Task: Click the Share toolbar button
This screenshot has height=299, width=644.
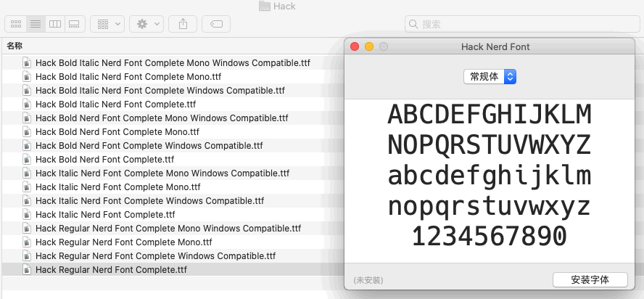Action: [x=183, y=24]
